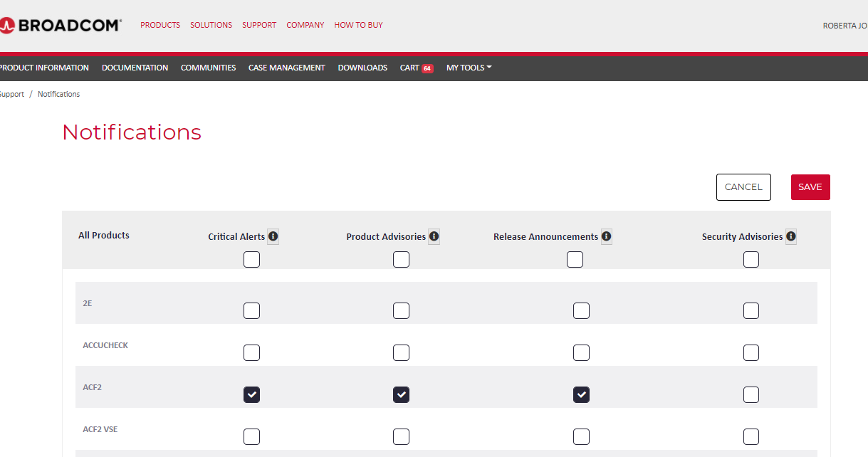The height and width of the screenshot is (457, 868).
Task: Expand the My Tools dropdown
Action: coord(469,68)
